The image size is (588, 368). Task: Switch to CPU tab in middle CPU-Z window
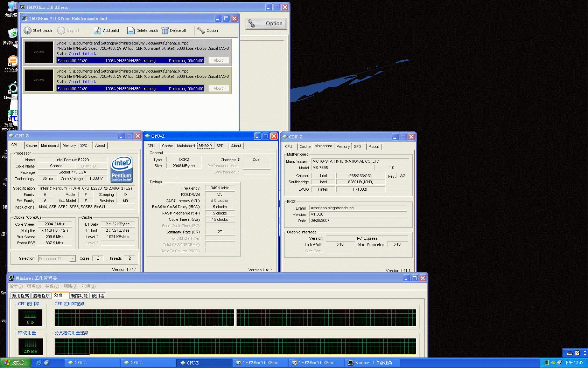[151, 146]
